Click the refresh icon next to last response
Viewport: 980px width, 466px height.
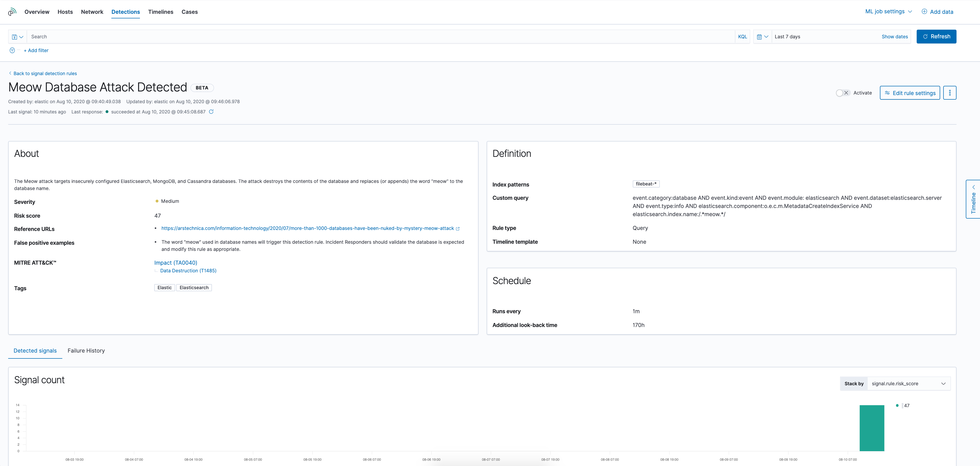(x=211, y=112)
